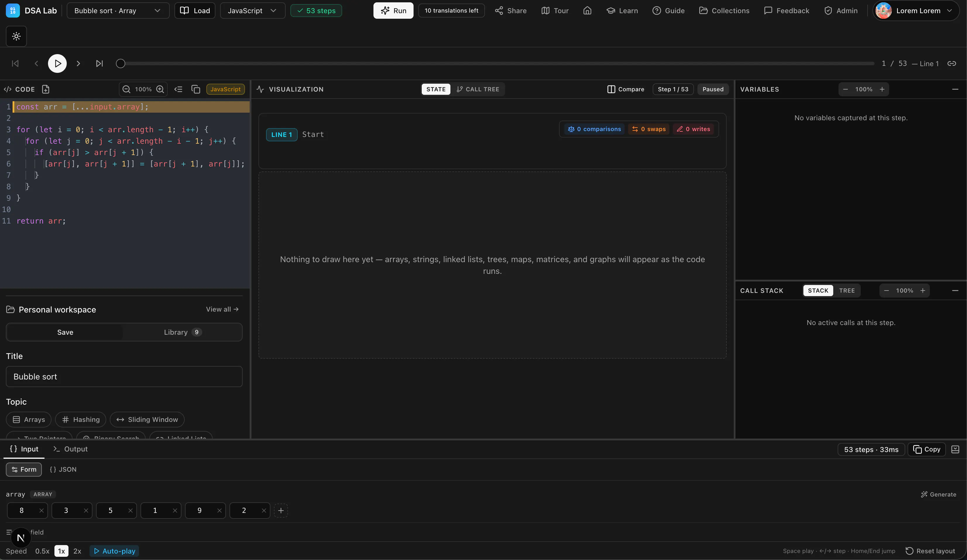Click Reset layout

930,551
